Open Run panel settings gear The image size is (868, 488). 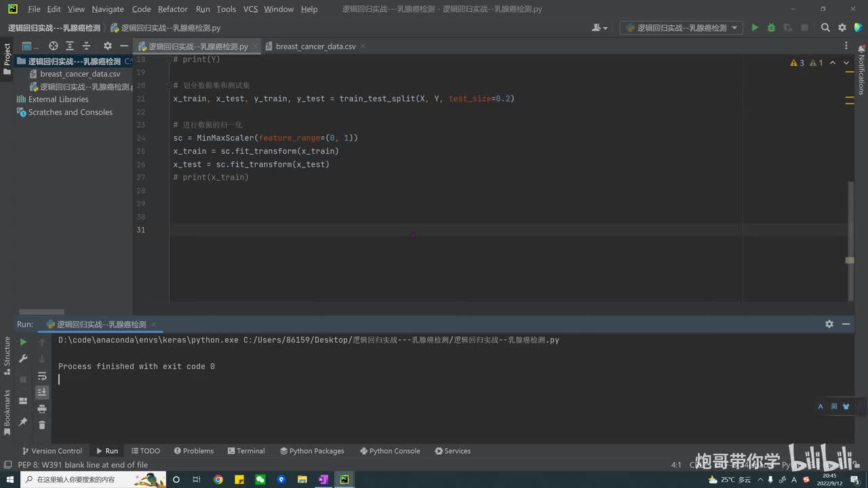coord(829,324)
